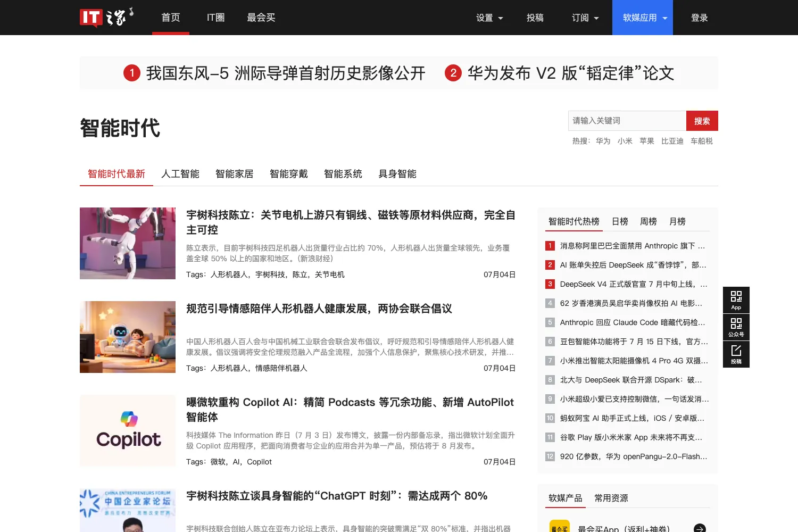Open the App QR code icon

(x=736, y=300)
